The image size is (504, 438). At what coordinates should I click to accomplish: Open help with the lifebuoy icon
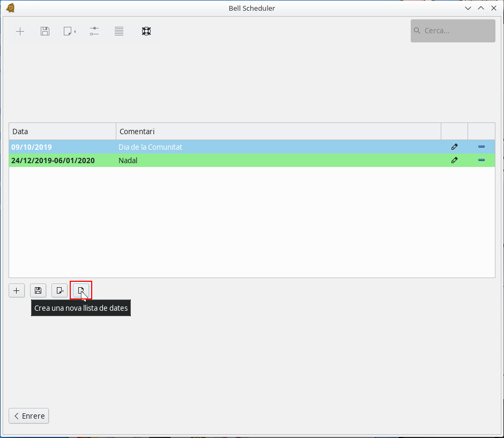(146, 31)
